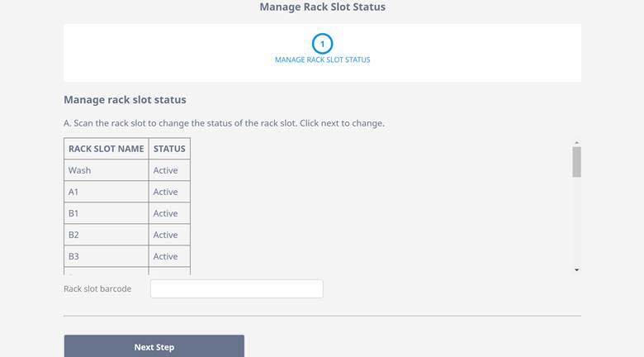
Task: Click the Active status in the B3 row
Action: tap(166, 256)
